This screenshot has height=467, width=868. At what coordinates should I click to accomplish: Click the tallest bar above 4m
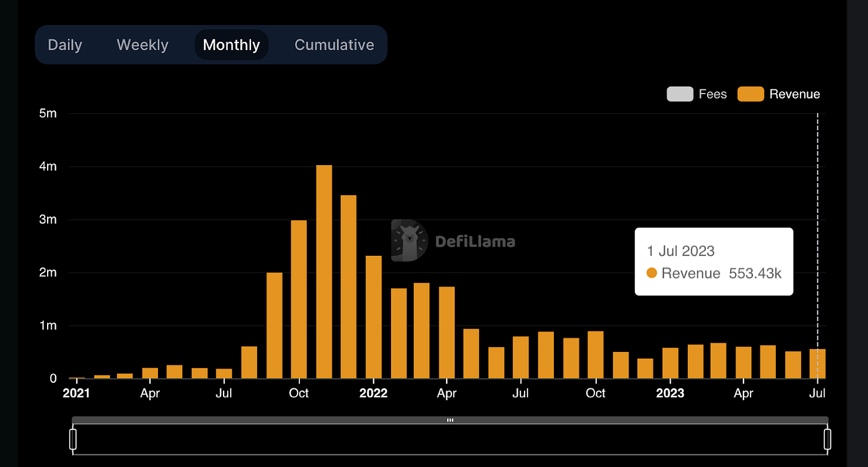324,272
